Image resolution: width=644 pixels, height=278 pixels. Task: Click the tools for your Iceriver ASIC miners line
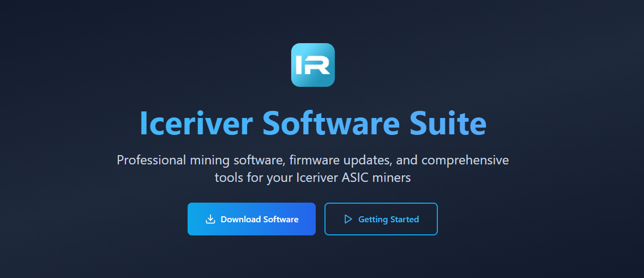click(313, 178)
